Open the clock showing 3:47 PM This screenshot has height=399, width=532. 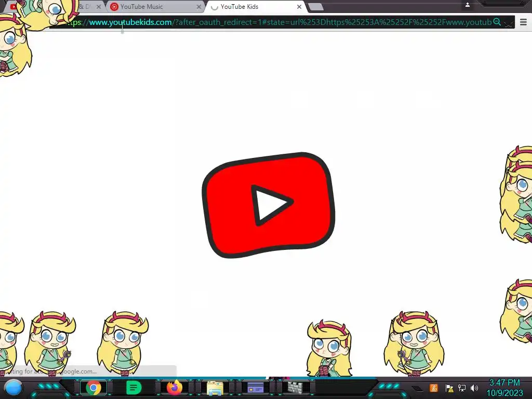(x=504, y=383)
